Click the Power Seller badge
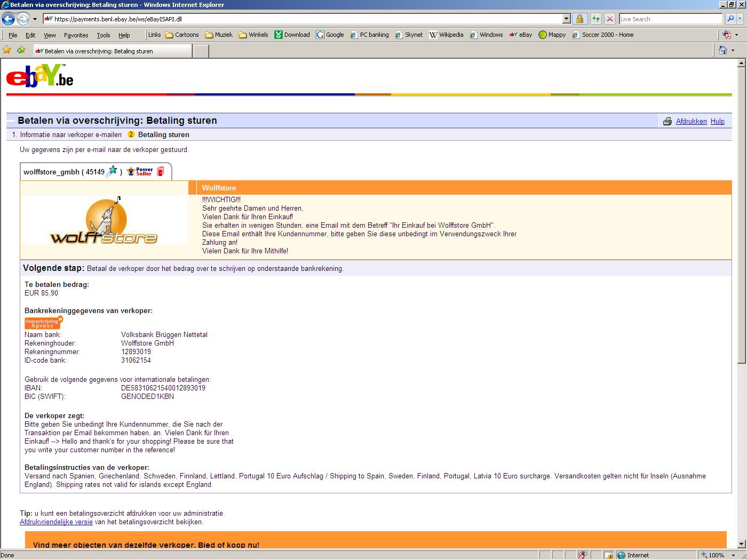The height and width of the screenshot is (560, 747). pos(140,171)
